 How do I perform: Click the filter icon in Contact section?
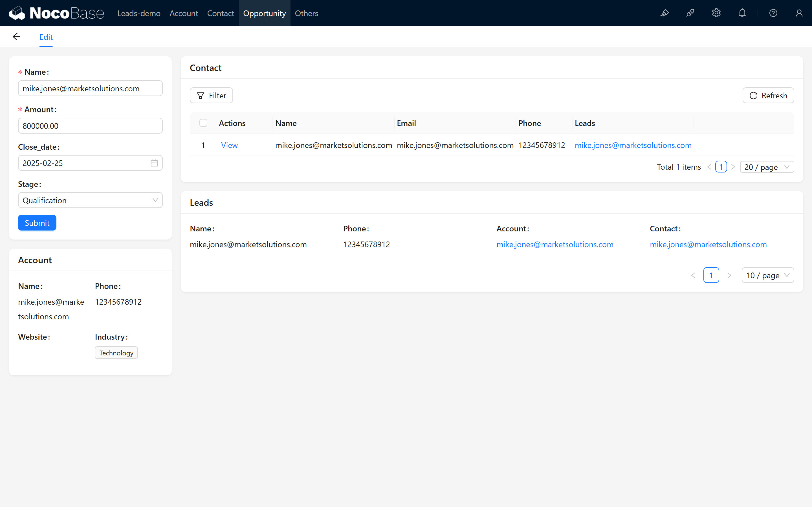click(x=201, y=95)
